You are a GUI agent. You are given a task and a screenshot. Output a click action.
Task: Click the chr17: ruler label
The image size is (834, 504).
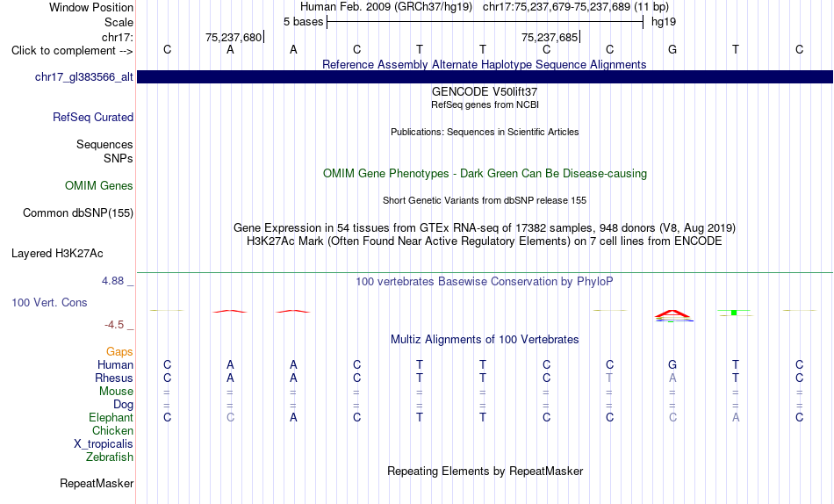[118, 37]
